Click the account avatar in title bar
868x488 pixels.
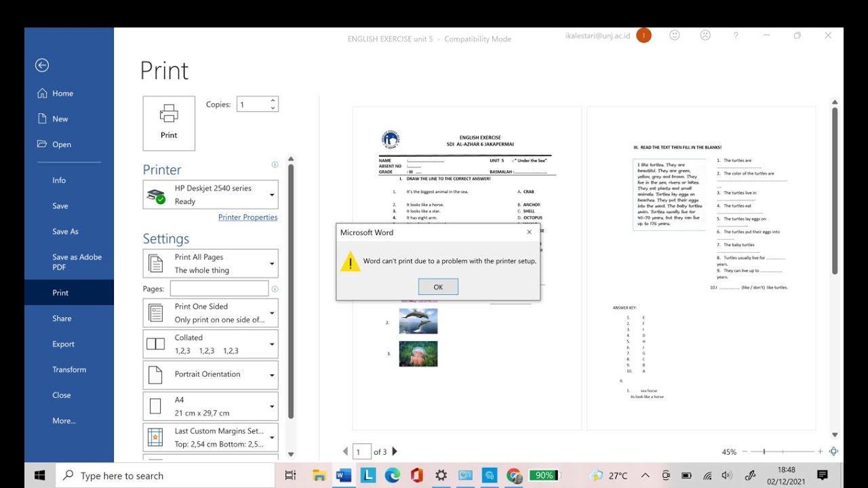(644, 35)
